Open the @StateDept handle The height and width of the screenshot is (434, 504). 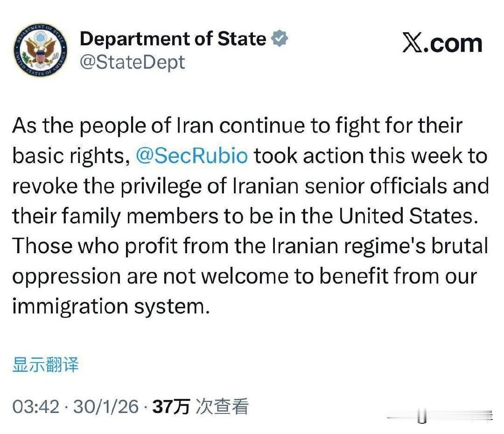[132, 61]
